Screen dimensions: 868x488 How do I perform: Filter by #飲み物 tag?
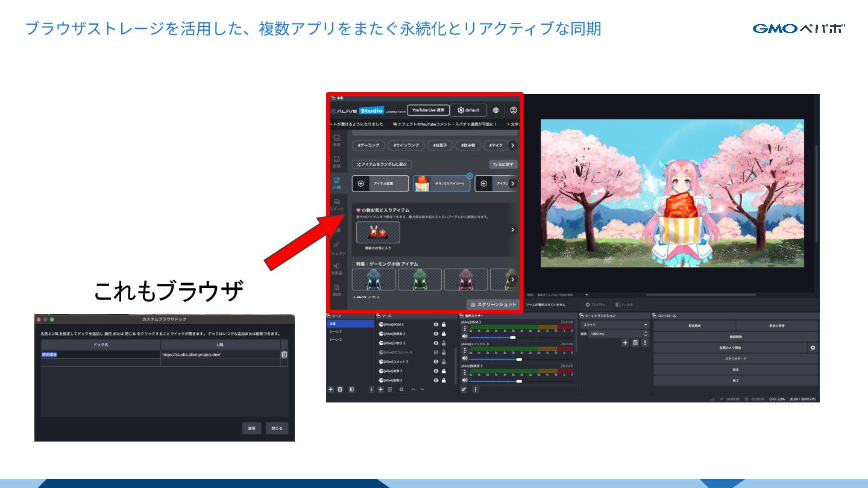468,145
